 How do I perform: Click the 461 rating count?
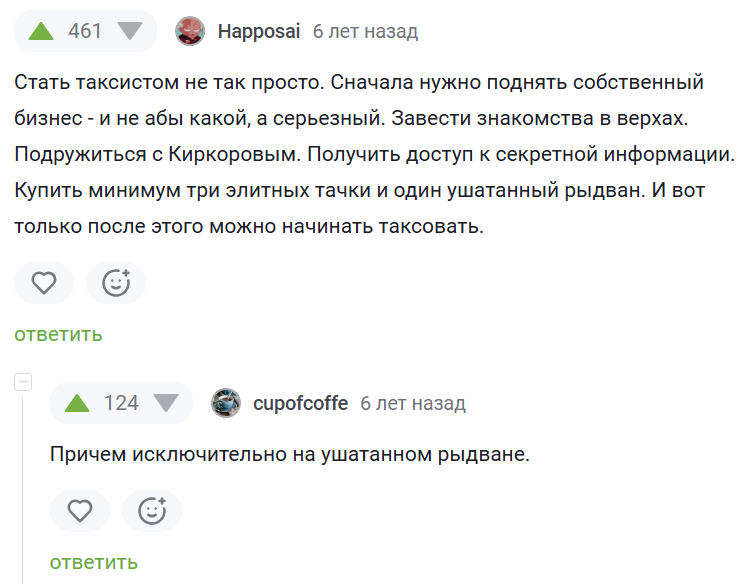85,32
